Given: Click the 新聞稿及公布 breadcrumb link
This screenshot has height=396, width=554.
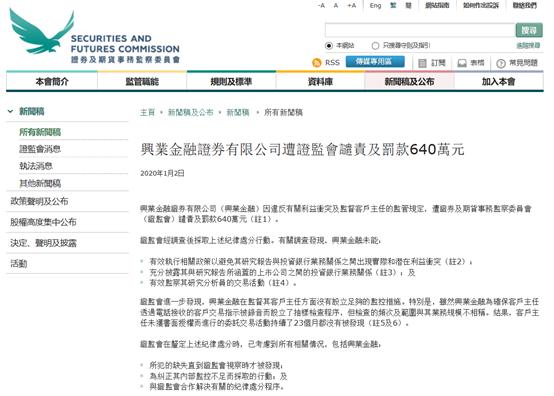Looking at the screenshot, I should [x=190, y=112].
